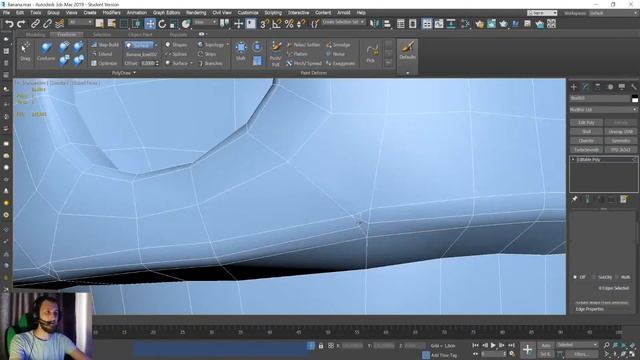The image size is (640, 360).
Task: Click the Turbosmooth modifier button
Action: 586,150
